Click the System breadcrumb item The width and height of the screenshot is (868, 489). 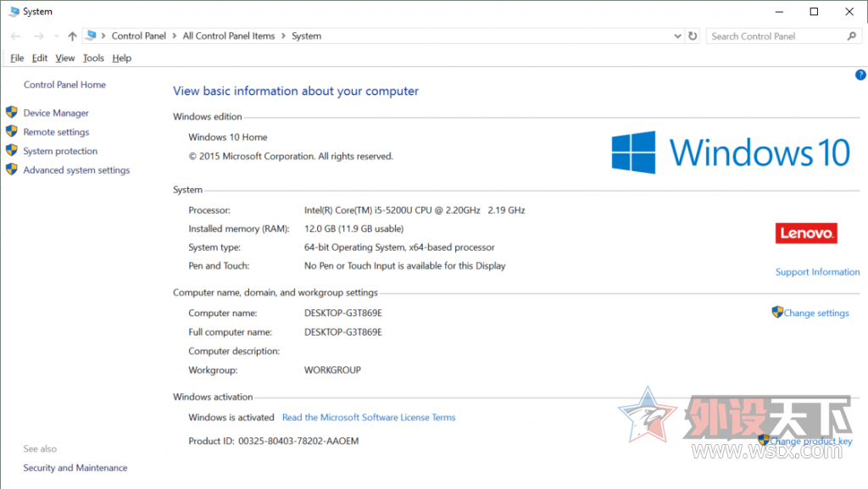coord(307,36)
